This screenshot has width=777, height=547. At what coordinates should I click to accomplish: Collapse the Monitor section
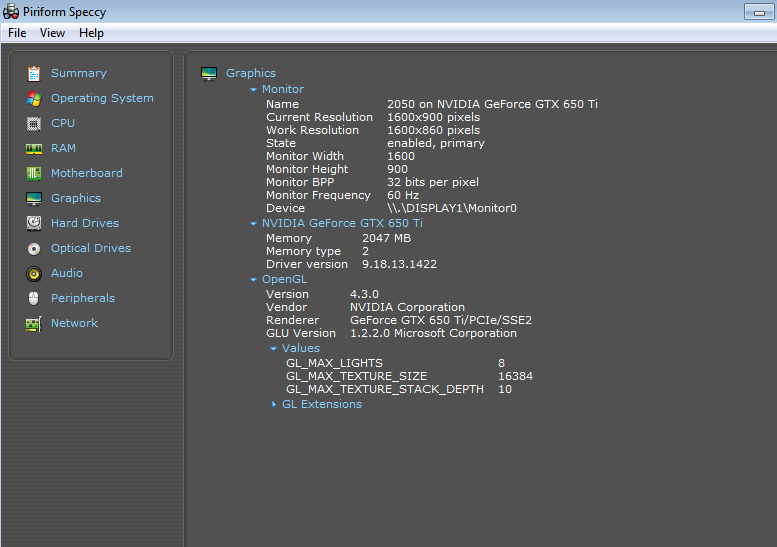tap(253, 90)
